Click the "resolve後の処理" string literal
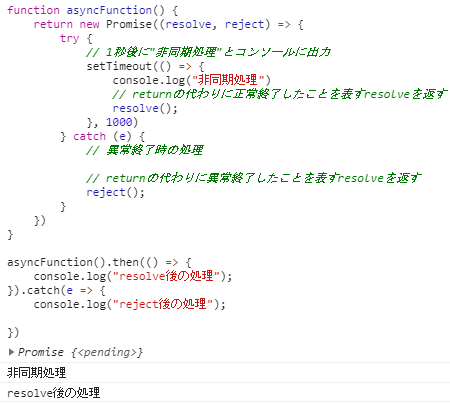 tap(166, 276)
